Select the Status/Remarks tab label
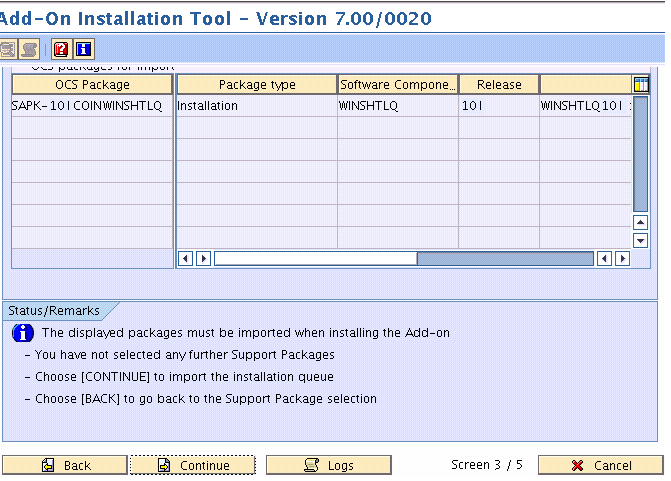The height and width of the screenshot is (481, 671). tap(54, 311)
